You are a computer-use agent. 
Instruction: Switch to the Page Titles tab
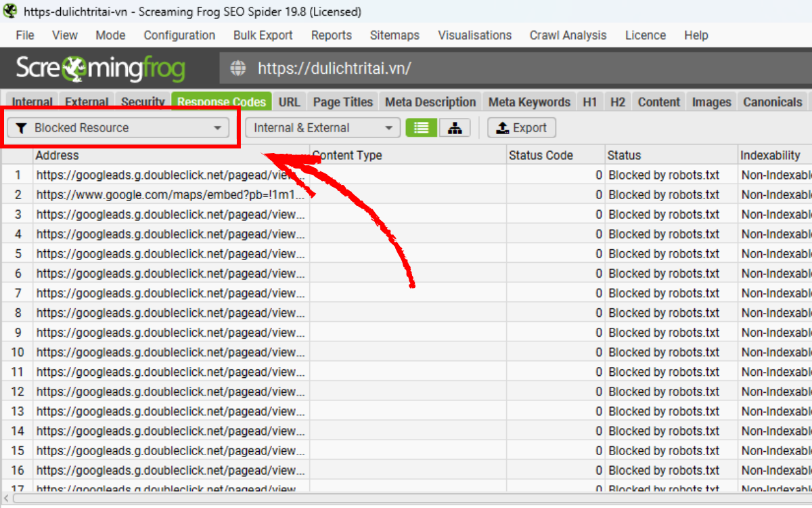(x=342, y=102)
